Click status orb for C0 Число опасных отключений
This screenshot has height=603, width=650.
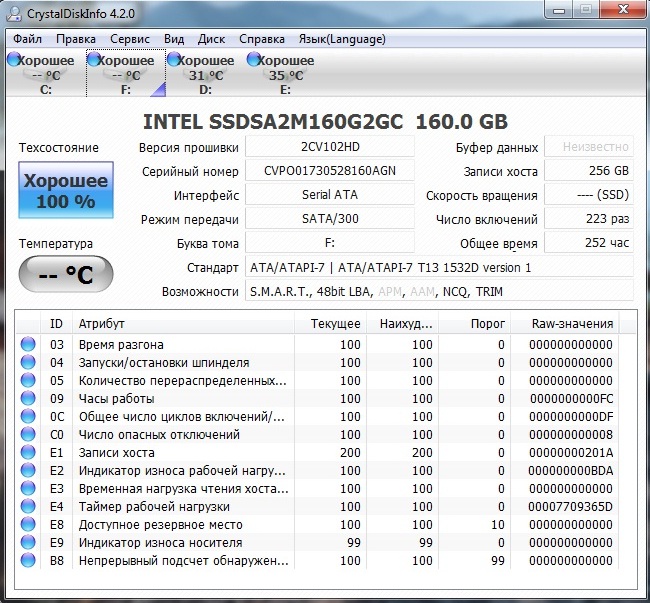point(28,434)
